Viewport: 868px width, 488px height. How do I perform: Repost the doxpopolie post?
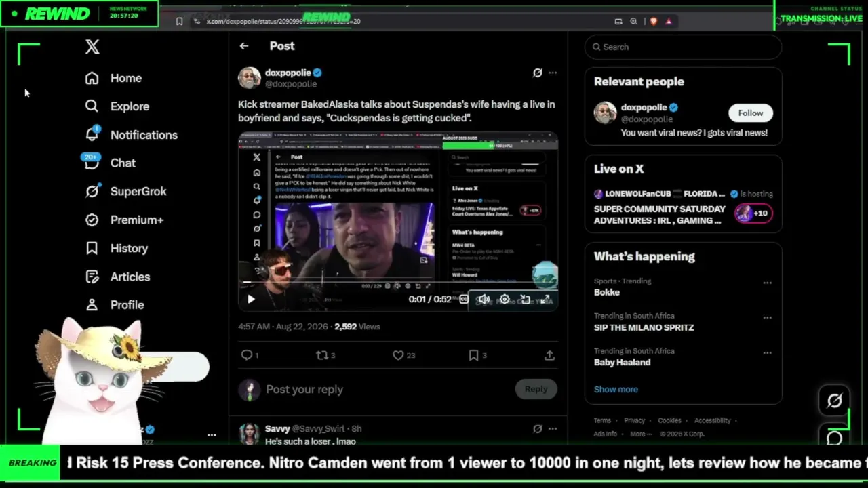click(x=322, y=355)
